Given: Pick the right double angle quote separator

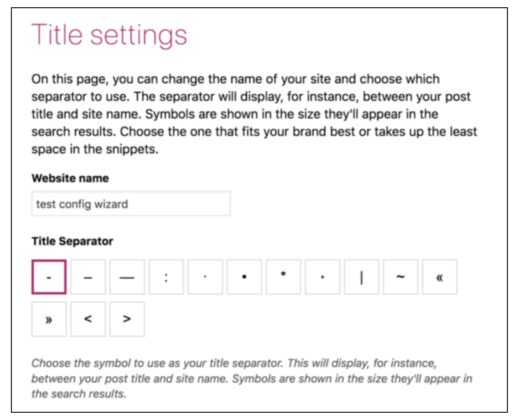Looking at the screenshot, I should click(x=49, y=319).
